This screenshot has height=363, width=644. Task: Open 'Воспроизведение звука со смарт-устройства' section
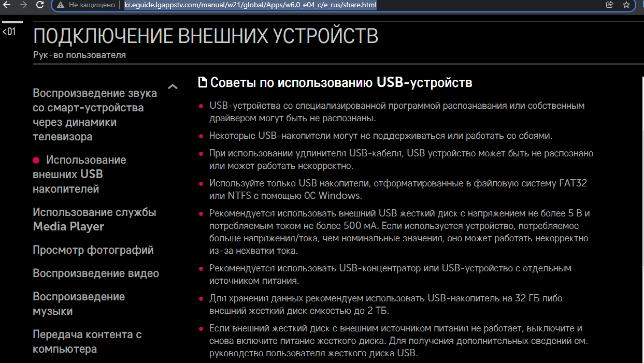[95, 115]
